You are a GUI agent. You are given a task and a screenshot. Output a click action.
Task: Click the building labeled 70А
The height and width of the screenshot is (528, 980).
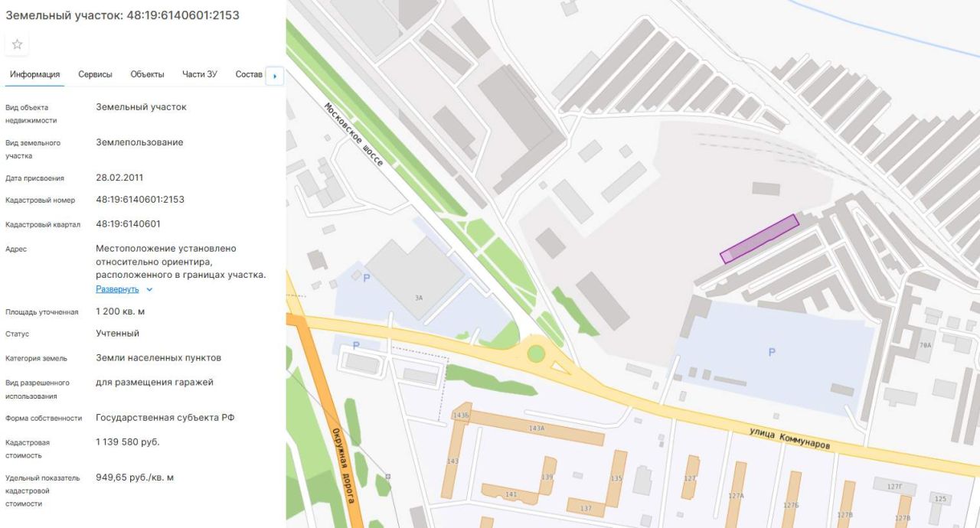point(925,345)
